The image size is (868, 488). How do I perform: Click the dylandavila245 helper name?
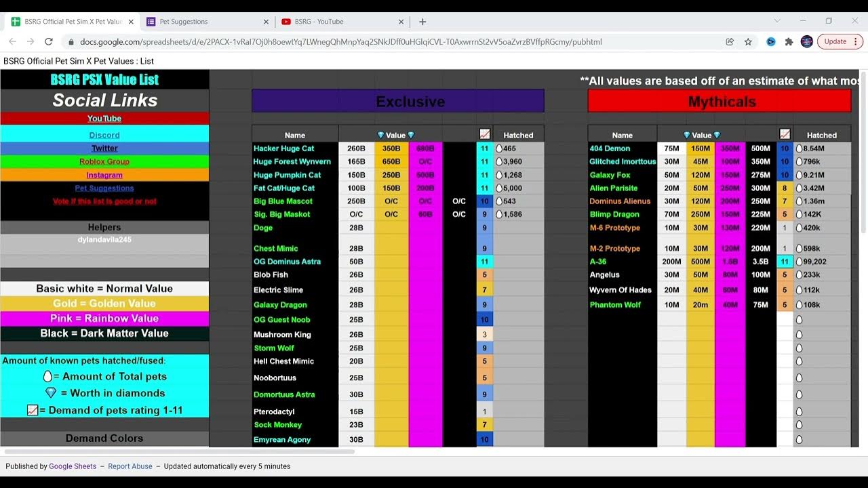pos(104,239)
